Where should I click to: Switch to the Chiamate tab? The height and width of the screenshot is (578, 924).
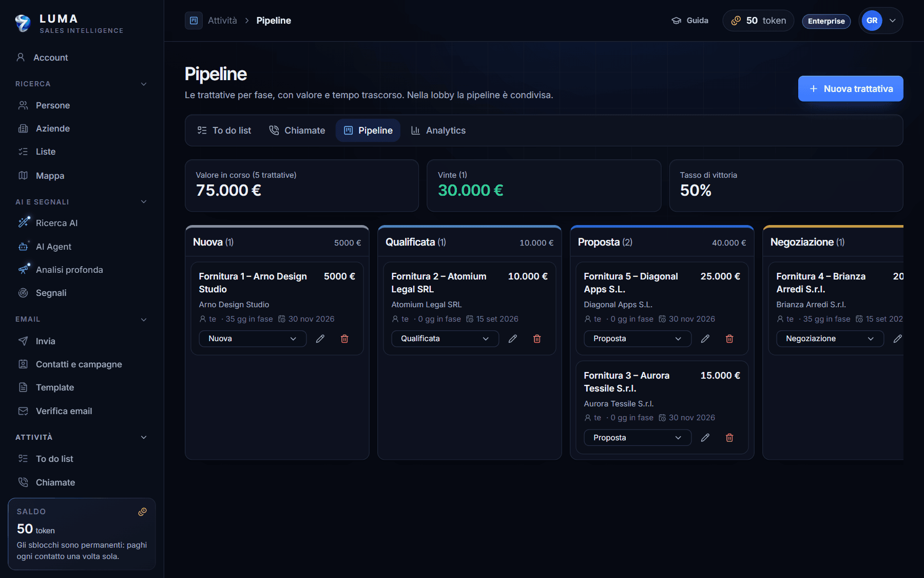pyautogui.click(x=297, y=130)
